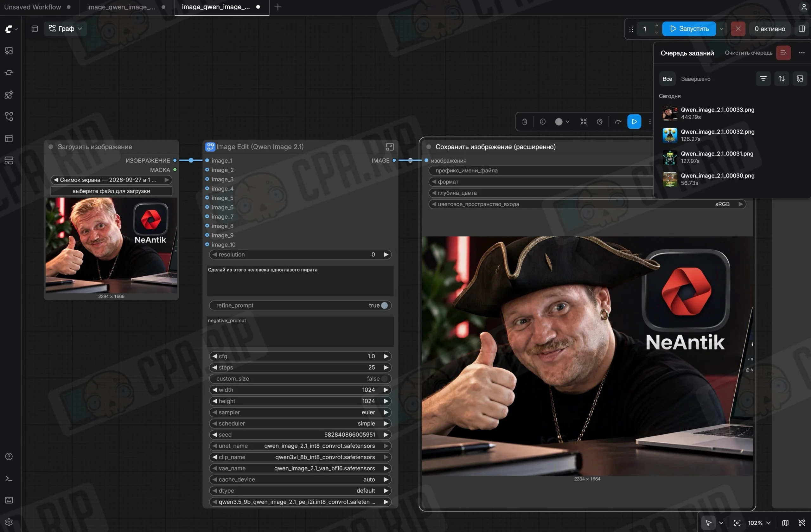The image size is (811, 532).
Task: Toggle the right side panel icon
Action: 801,29
